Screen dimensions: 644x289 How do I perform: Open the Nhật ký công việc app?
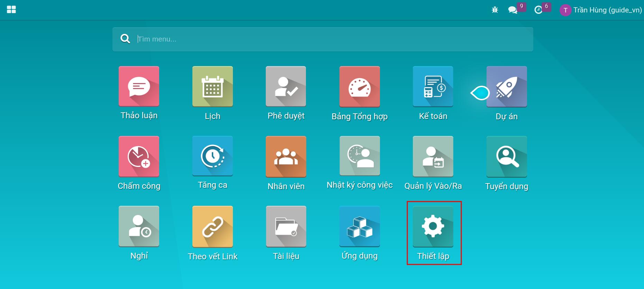coord(360,156)
